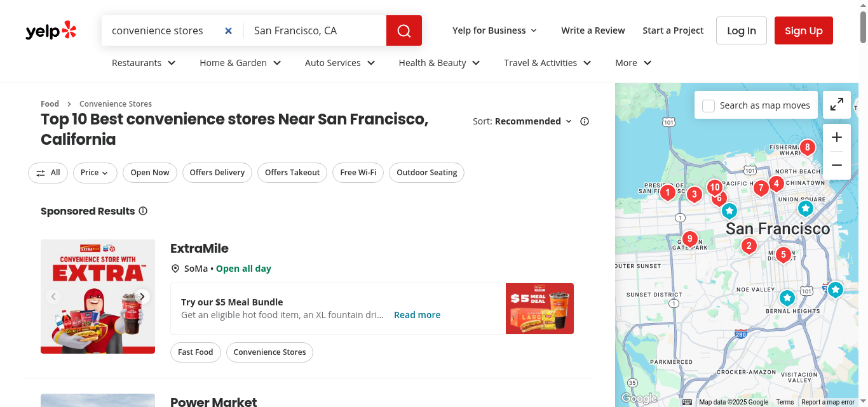Image resolution: width=868 pixels, height=407 pixels.
Task: Click the red search magnifier button
Action: coord(404,30)
